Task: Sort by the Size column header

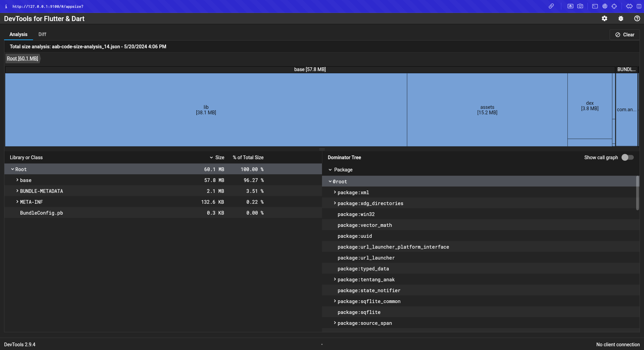Action: (220, 157)
